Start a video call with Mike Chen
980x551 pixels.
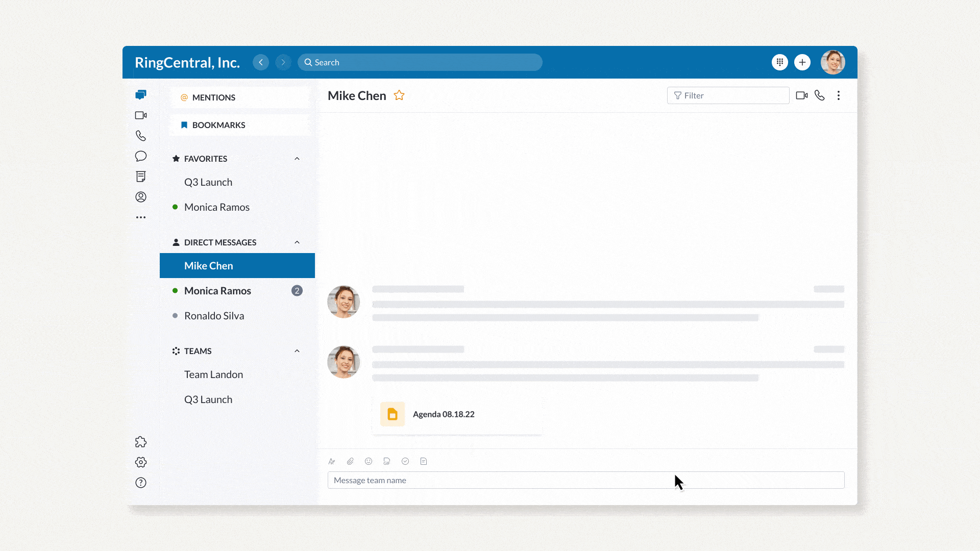(801, 95)
